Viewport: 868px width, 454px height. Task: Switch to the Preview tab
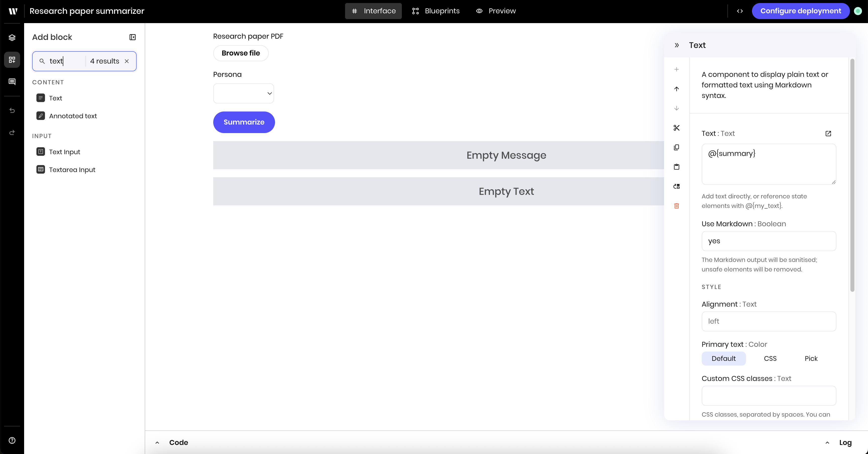pos(496,11)
